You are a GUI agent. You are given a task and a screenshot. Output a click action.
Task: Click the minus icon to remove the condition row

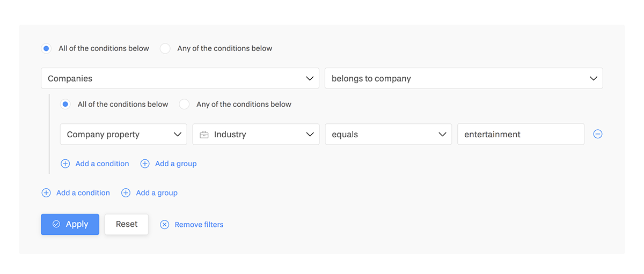point(598,134)
